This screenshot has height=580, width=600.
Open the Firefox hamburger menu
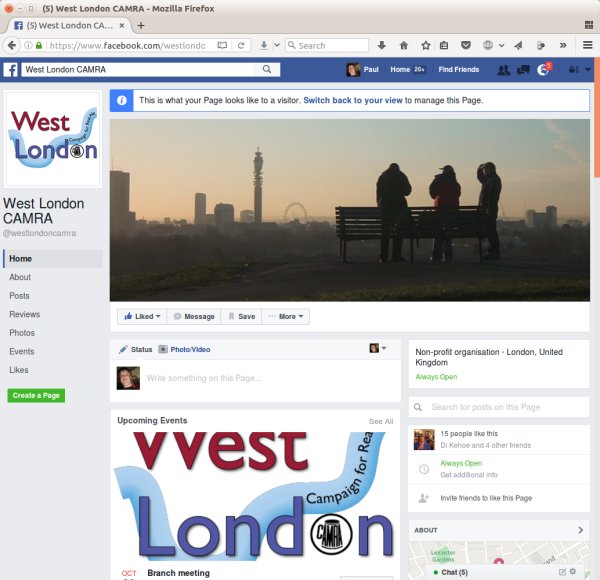(x=588, y=45)
